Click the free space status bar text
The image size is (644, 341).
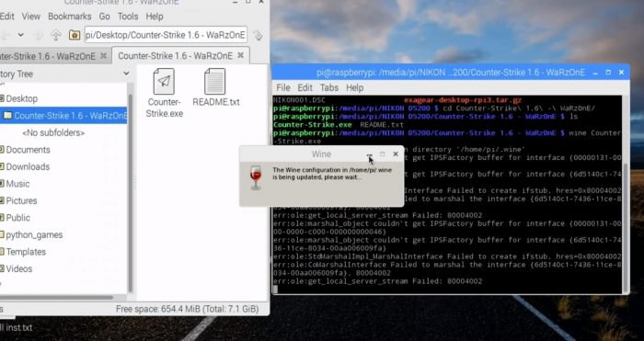tap(187, 309)
